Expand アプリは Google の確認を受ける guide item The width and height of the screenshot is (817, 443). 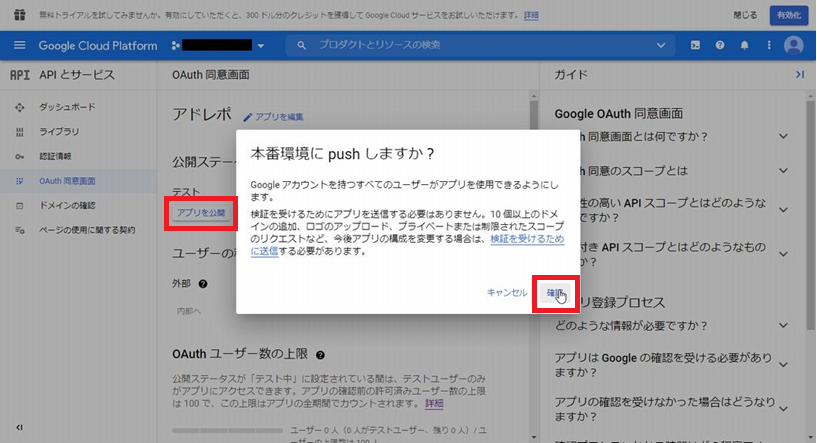coord(783,364)
